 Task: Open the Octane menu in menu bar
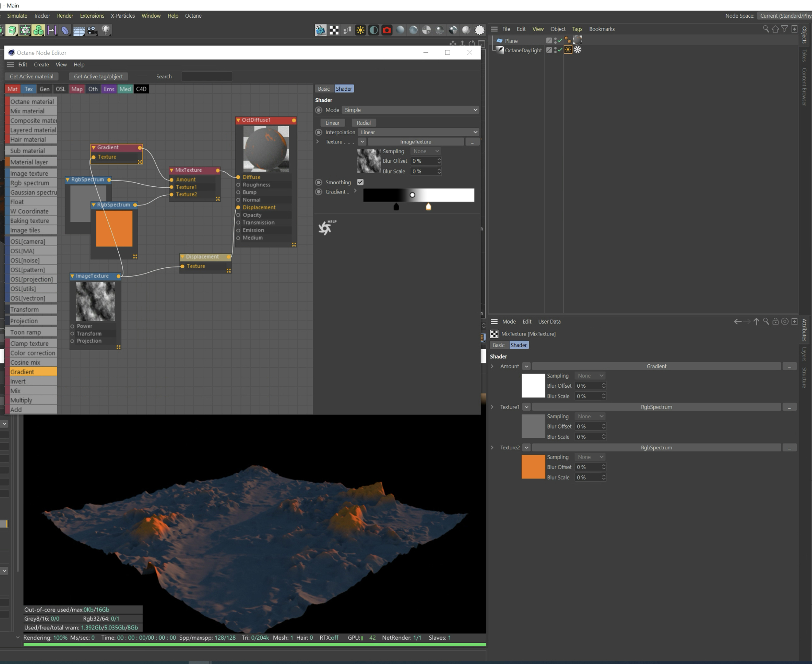(193, 15)
